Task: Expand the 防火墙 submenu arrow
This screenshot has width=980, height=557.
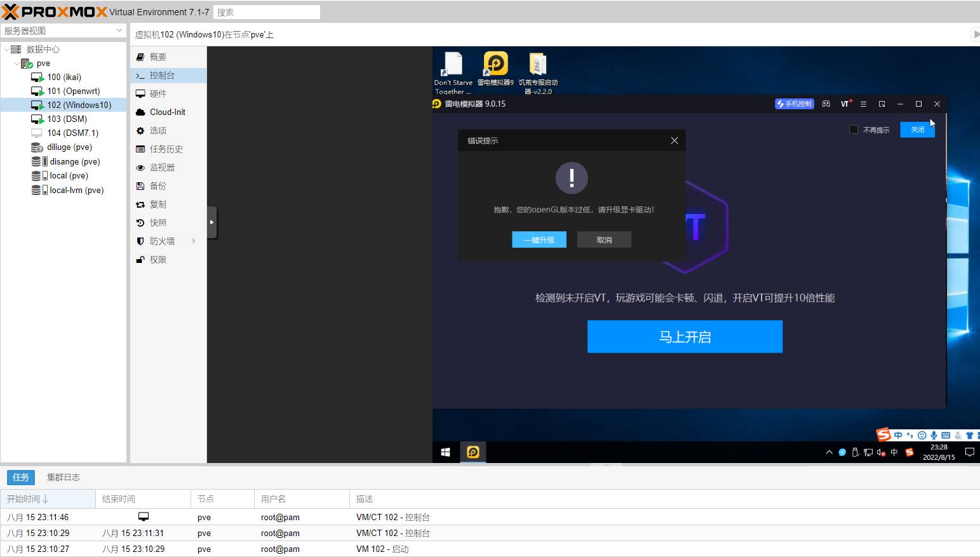Action: point(194,241)
